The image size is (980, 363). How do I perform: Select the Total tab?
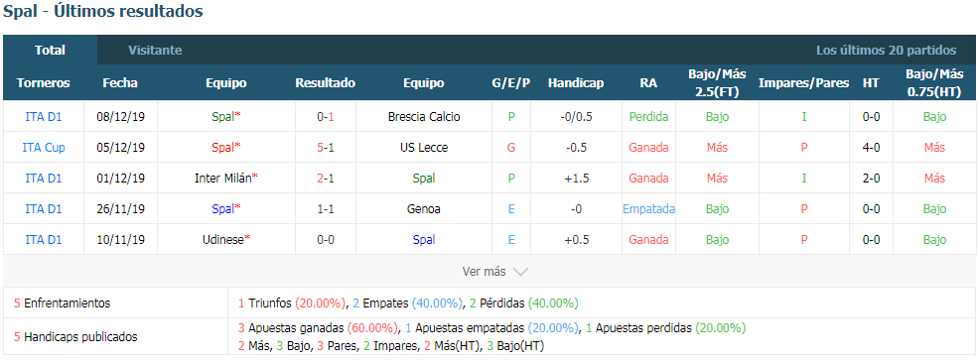[50, 50]
